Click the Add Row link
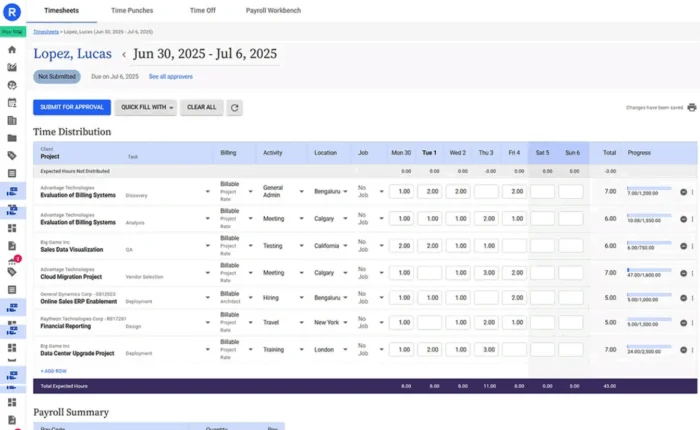This screenshot has width=700, height=430. pos(54,371)
